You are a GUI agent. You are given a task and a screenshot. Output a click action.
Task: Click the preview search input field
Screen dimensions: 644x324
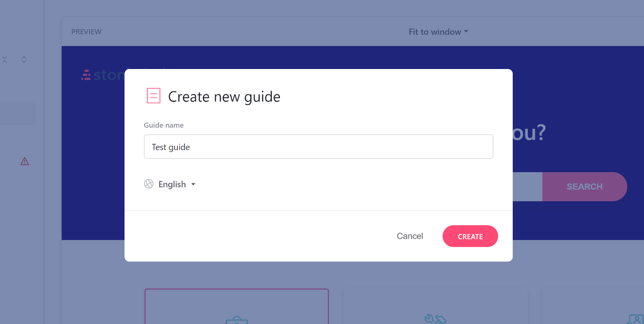pyautogui.click(x=527, y=187)
